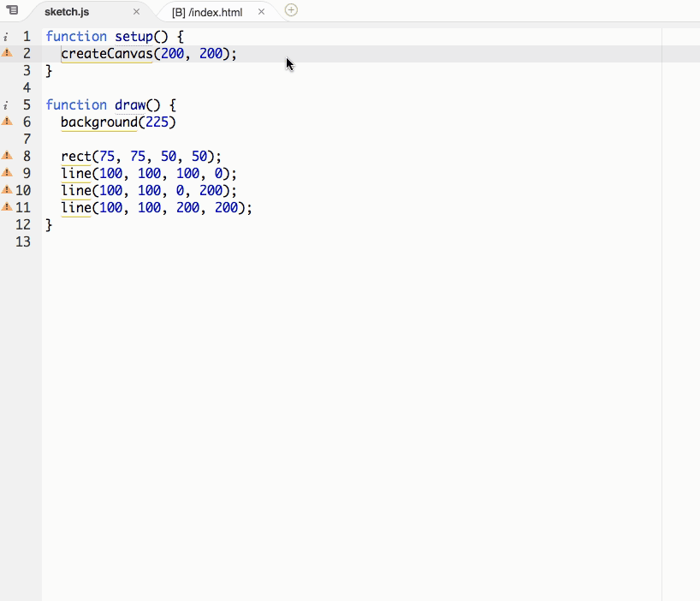Click the warning icon on line 2
700x601 pixels.
point(7,53)
